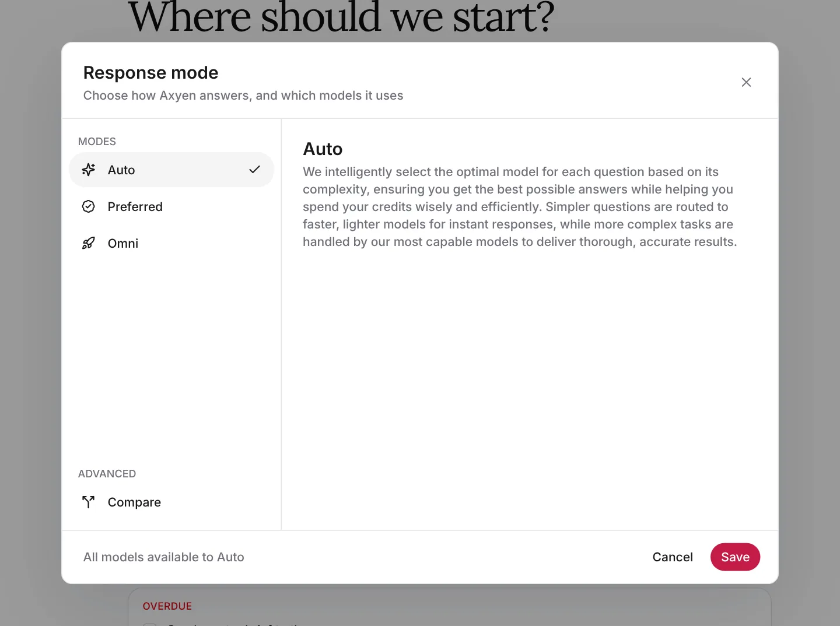840x626 pixels.
Task: Cancel the response mode changes
Action: pyautogui.click(x=673, y=557)
